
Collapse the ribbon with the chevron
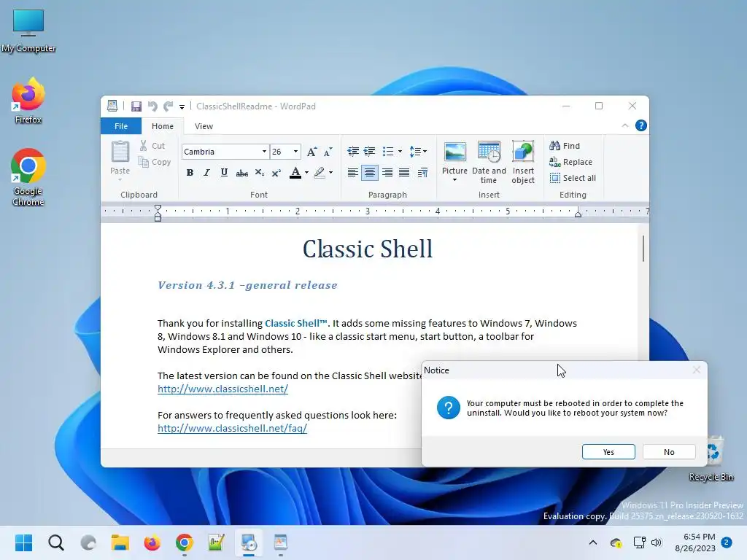click(x=625, y=125)
